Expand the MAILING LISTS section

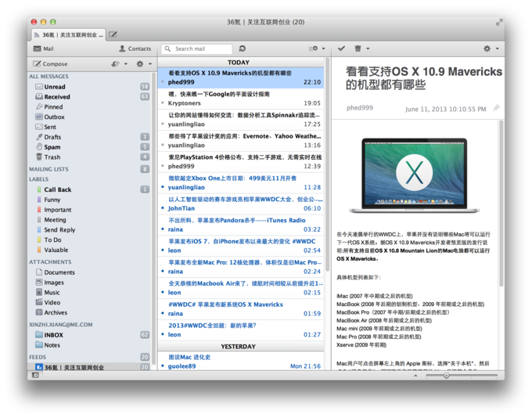pyautogui.click(x=49, y=169)
